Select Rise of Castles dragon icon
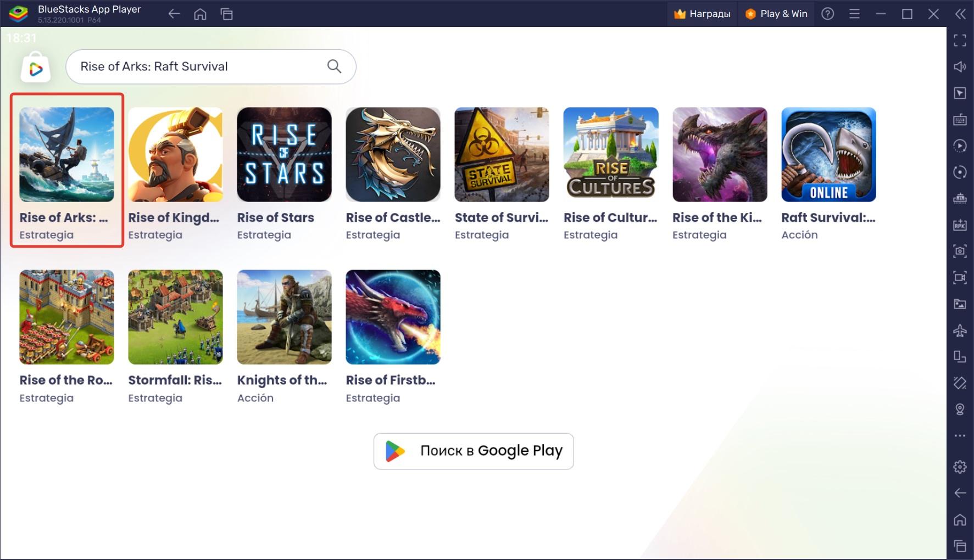This screenshot has height=560, width=974. tap(393, 154)
